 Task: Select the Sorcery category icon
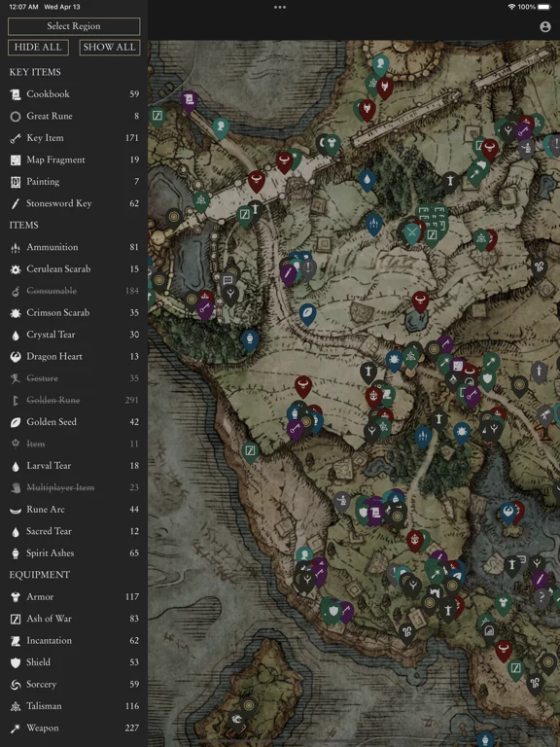click(16, 685)
